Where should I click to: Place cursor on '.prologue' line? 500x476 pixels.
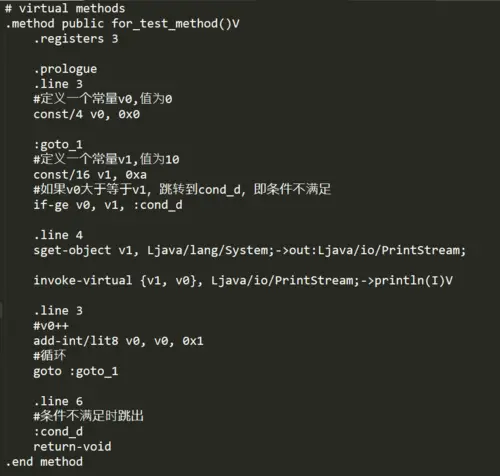click(x=65, y=69)
